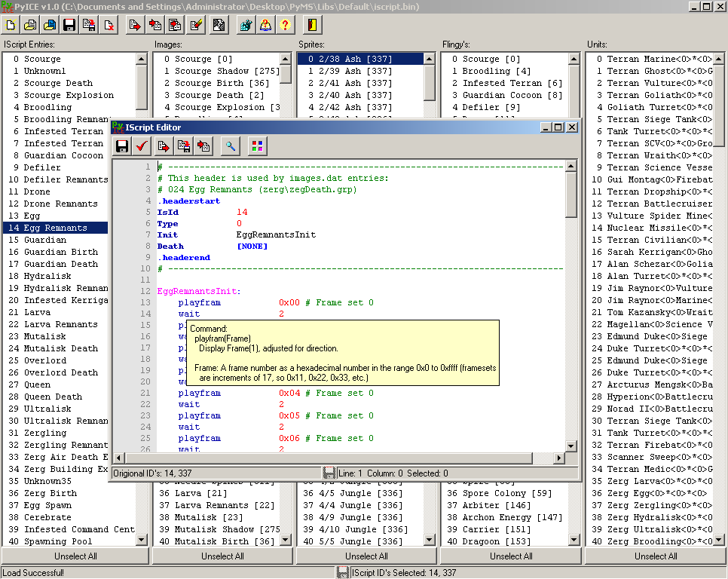
Task: Save the script in IScript Editor toolbar
Action: (x=122, y=147)
